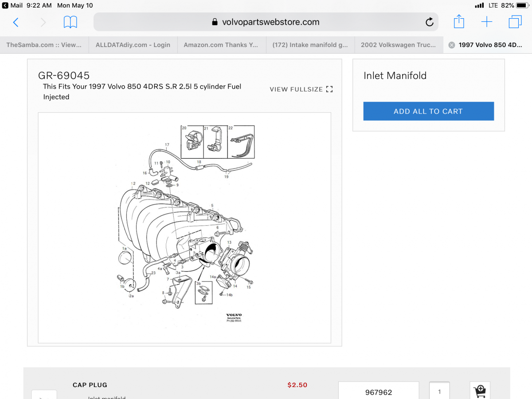The image size is (532, 399).
Task: Open the Safari bookmarks book icon
Action: 70,22
